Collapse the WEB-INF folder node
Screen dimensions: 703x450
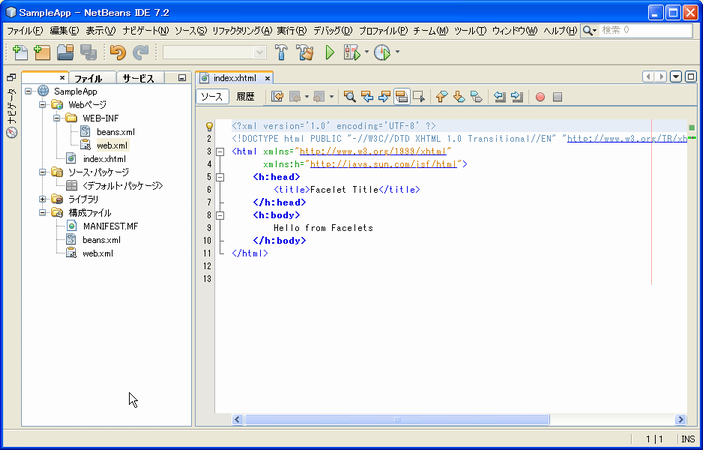[x=56, y=118]
